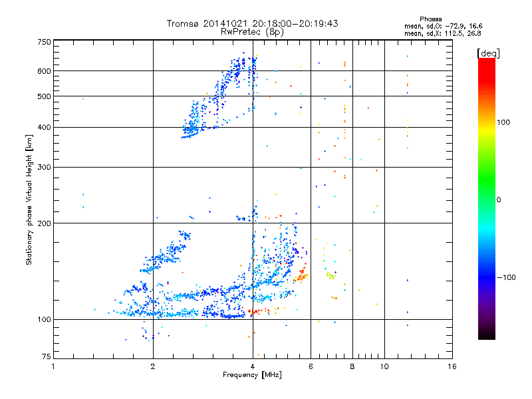Click the x-axis '2' tick label
This screenshot has height=399, width=532.
(x=153, y=366)
